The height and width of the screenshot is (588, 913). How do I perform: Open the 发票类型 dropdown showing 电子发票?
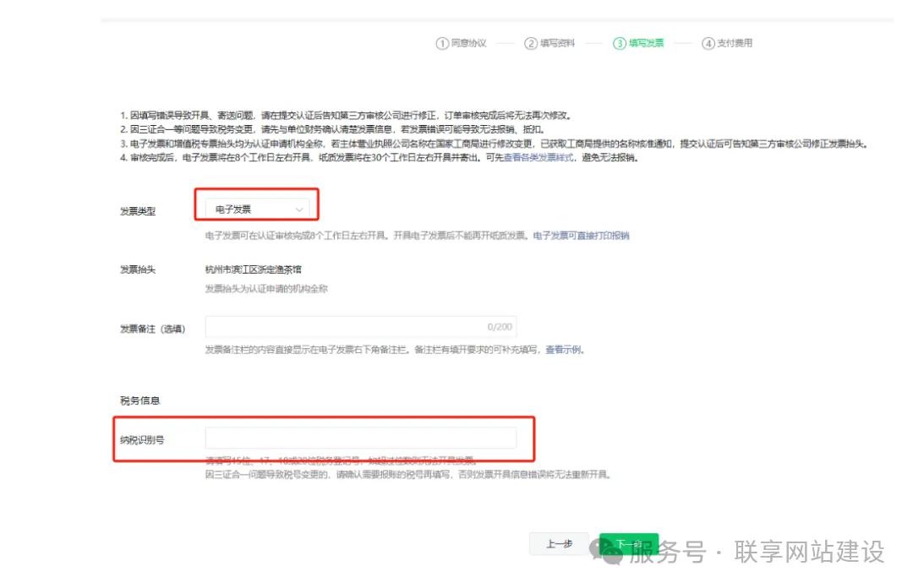[x=257, y=209]
